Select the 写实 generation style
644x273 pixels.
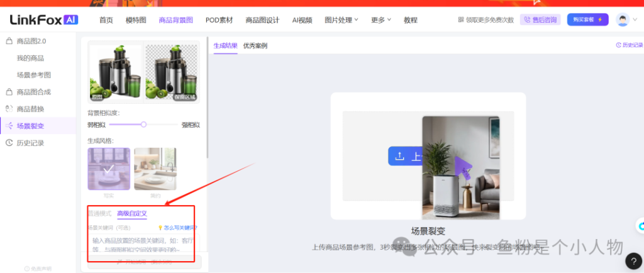click(109, 169)
